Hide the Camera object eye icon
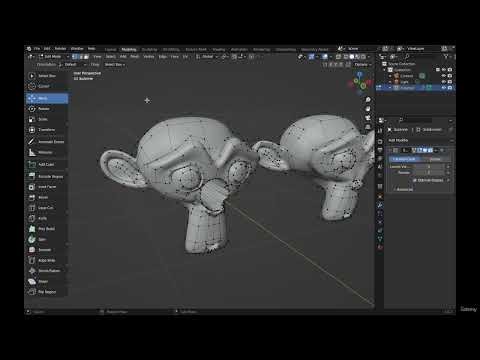 pyautogui.click(x=444, y=76)
